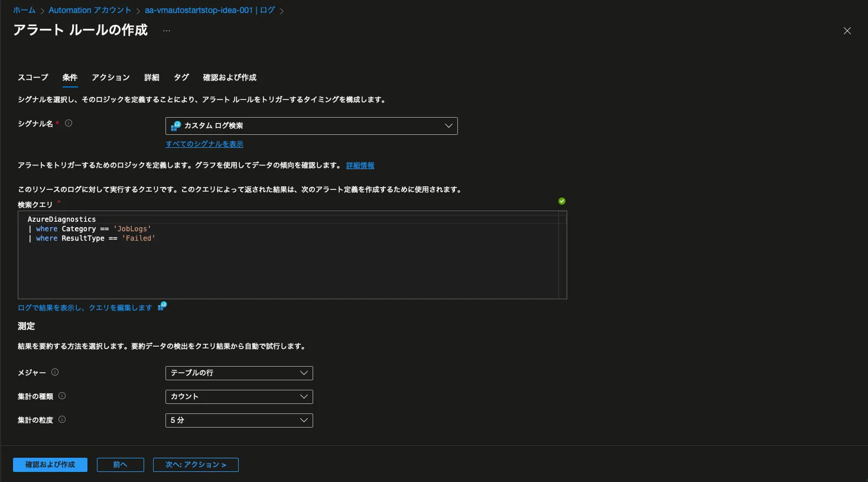Click the 次へ: アクション button
The height and width of the screenshot is (482, 868).
click(196, 465)
